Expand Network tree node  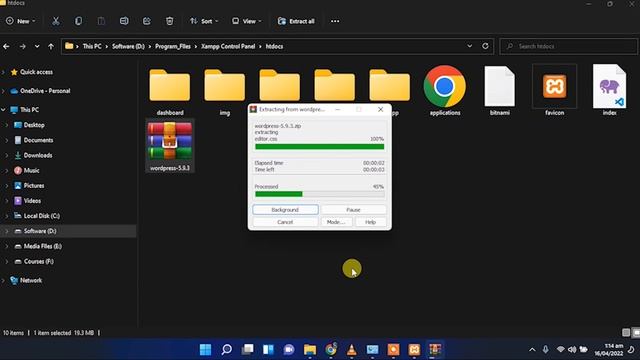4,280
